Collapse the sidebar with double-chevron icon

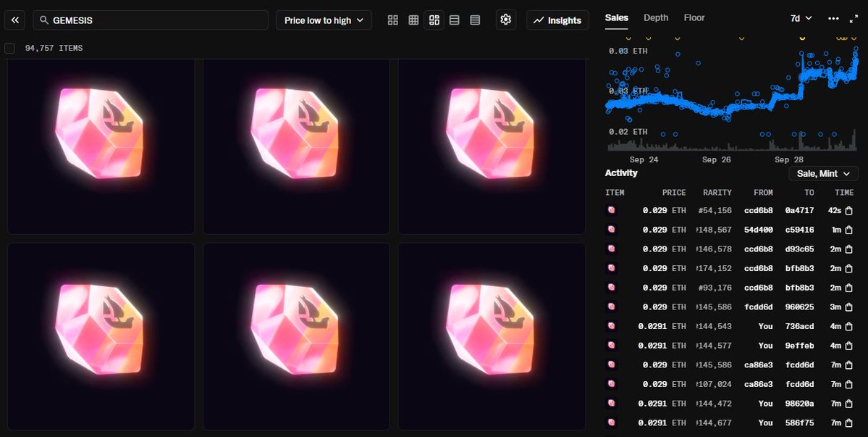[x=15, y=20]
